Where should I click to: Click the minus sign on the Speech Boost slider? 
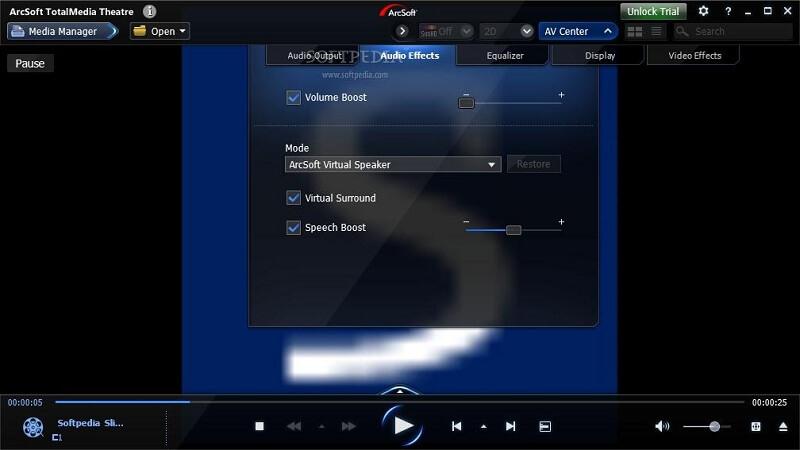(x=466, y=222)
